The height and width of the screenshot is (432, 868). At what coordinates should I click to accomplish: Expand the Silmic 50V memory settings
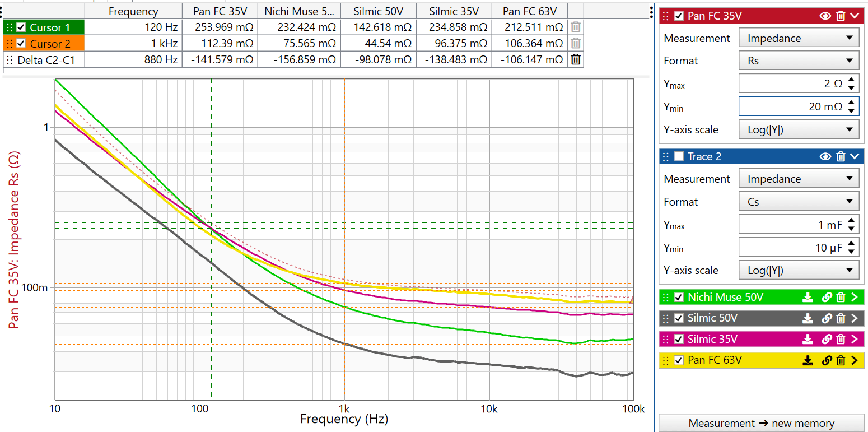pos(854,318)
